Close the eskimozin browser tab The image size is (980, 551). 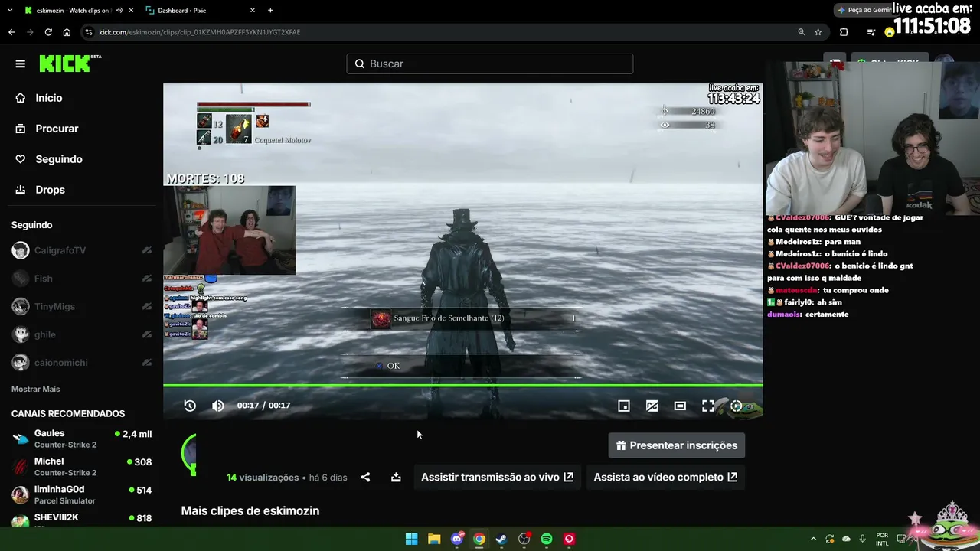[x=131, y=11]
